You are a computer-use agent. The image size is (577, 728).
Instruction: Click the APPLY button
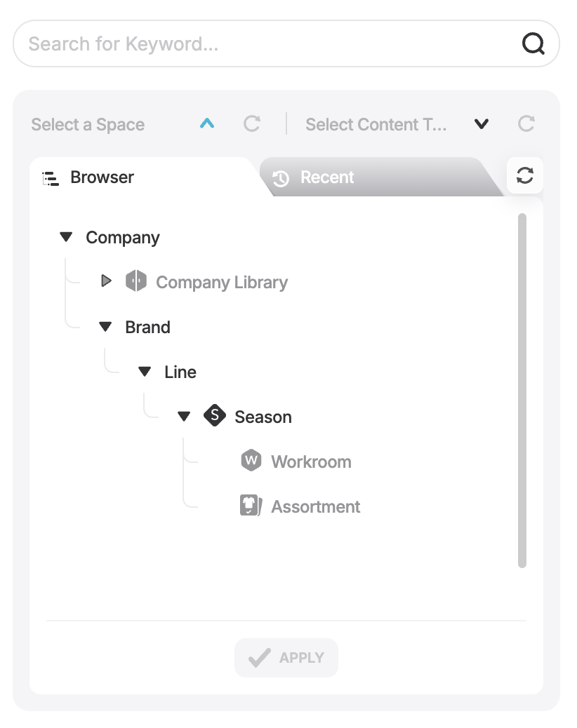(x=286, y=657)
